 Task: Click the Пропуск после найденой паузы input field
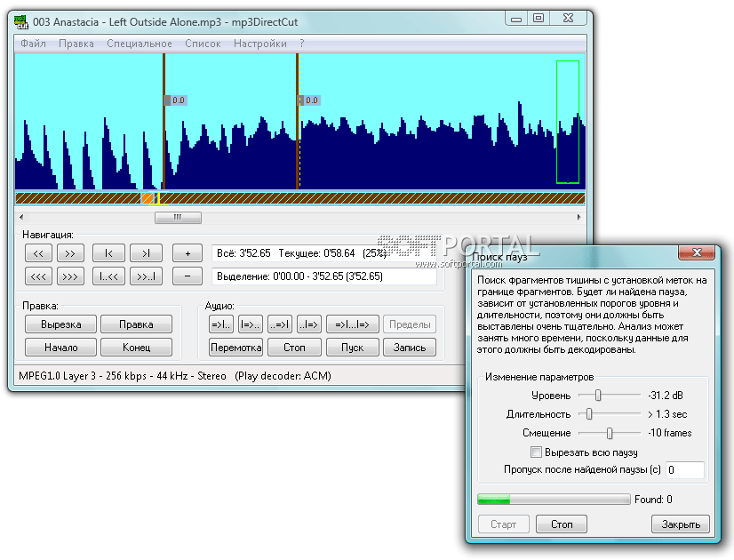coord(685,470)
